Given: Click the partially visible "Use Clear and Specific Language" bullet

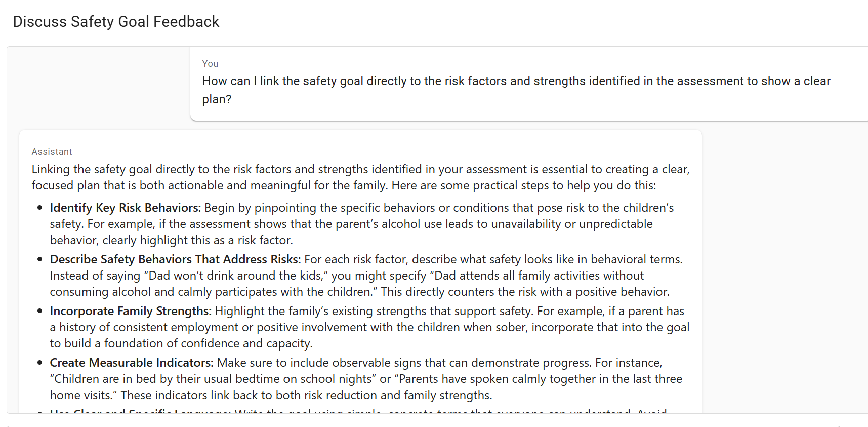Looking at the screenshot, I should click(141, 411).
